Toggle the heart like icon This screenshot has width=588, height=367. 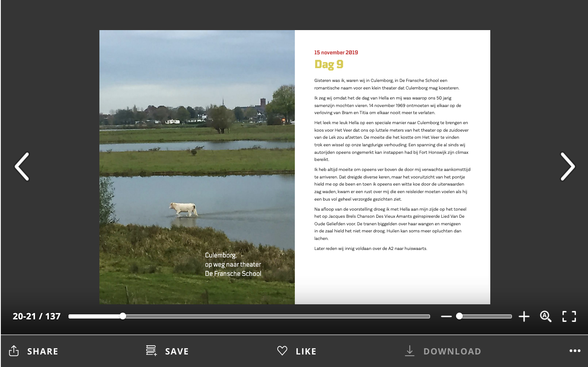click(x=282, y=351)
